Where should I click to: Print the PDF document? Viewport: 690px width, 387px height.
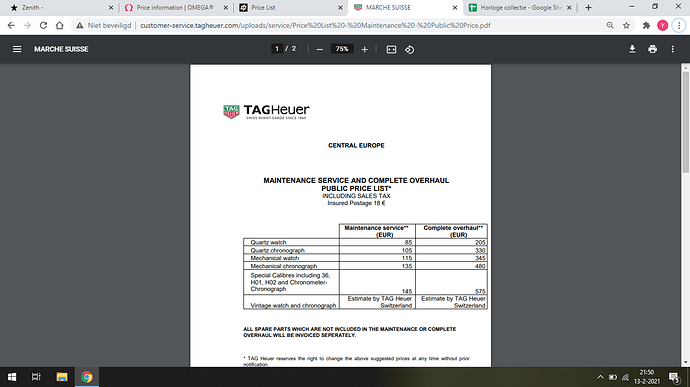[652, 49]
